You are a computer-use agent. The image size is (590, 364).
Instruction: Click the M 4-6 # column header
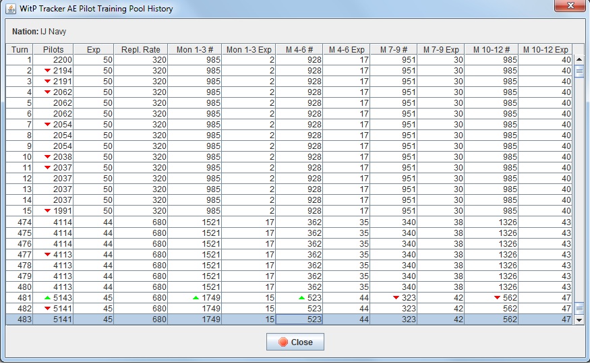[x=299, y=49]
